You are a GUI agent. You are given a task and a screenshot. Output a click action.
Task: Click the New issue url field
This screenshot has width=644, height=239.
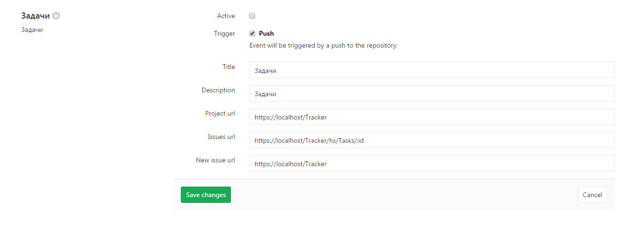pyautogui.click(x=432, y=163)
